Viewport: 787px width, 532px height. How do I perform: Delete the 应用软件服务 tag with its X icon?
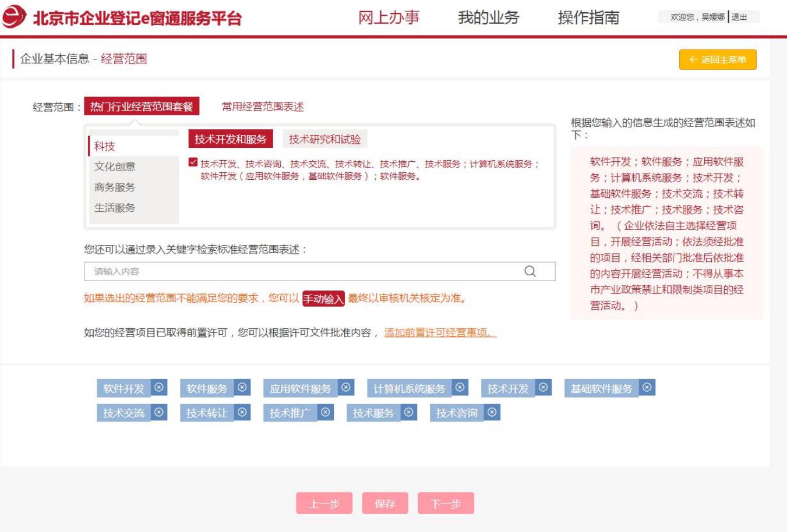(346, 388)
